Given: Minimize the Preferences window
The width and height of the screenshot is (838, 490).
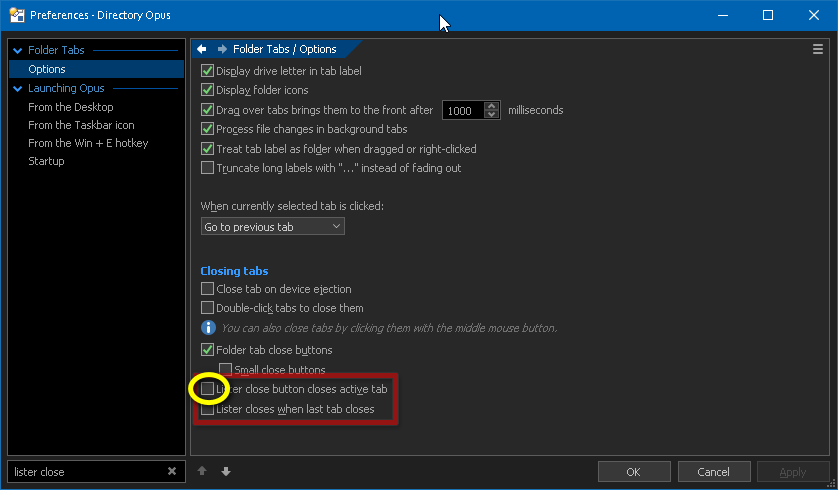Looking at the screenshot, I should click(723, 15).
